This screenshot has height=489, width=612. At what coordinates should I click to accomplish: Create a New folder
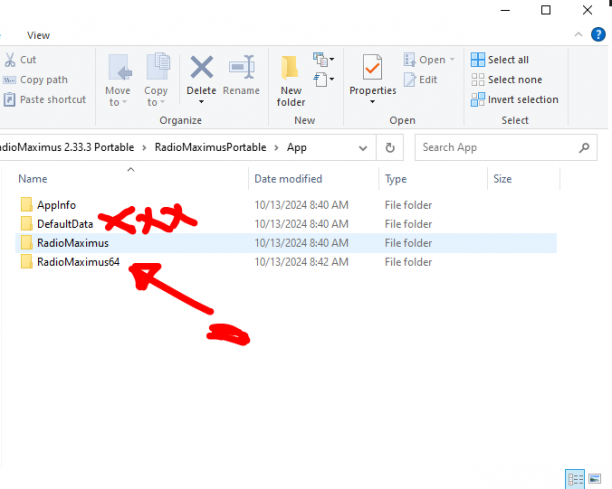[x=291, y=81]
